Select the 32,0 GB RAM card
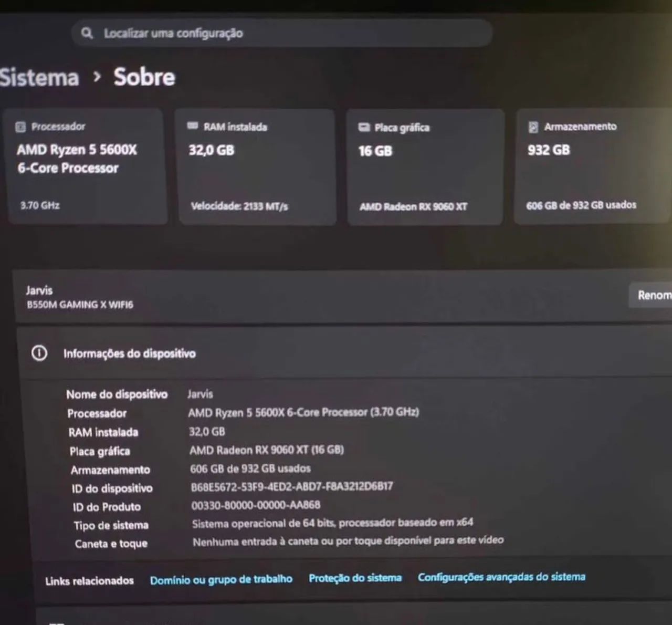This screenshot has height=625, width=672. click(x=256, y=167)
